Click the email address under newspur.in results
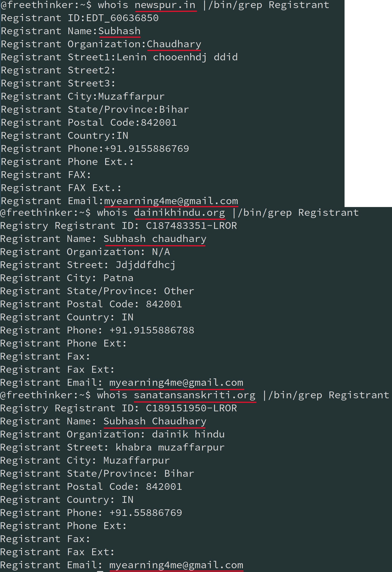The width and height of the screenshot is (392, 572). click(x=171, y=201)
